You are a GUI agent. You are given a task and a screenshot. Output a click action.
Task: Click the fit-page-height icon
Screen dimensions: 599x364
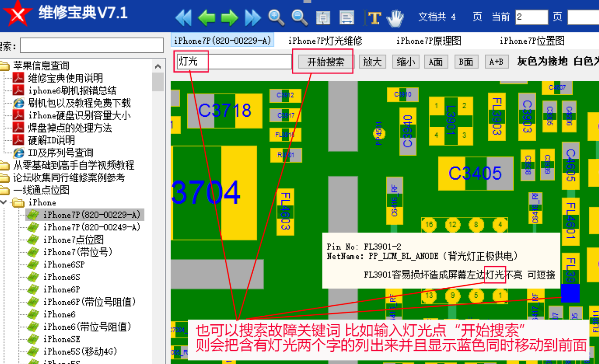323,18
